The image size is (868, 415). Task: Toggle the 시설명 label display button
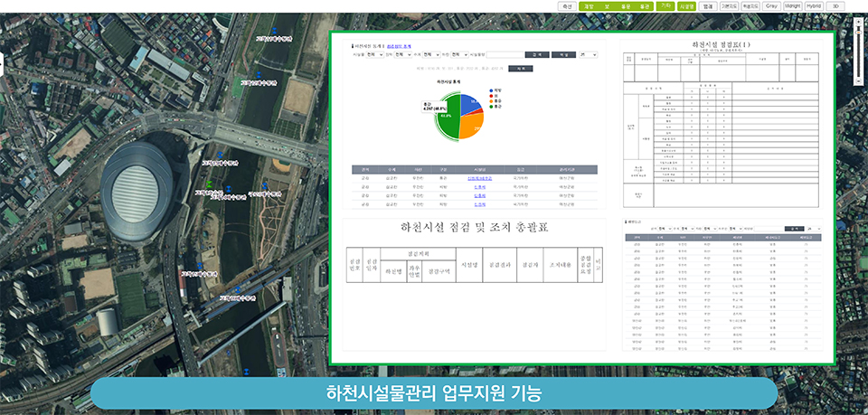pyautogui.click(x=686, y=5)
